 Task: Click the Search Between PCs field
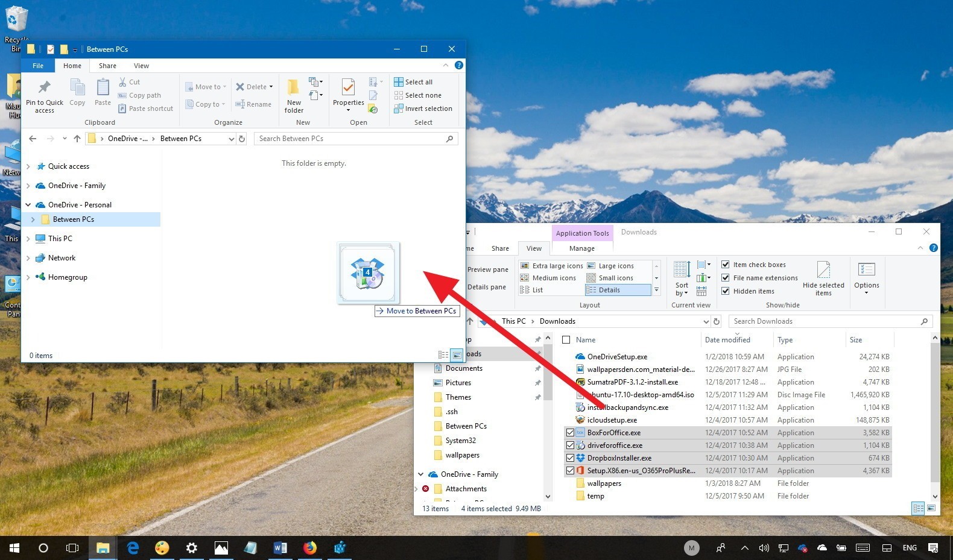pos(356,139)
